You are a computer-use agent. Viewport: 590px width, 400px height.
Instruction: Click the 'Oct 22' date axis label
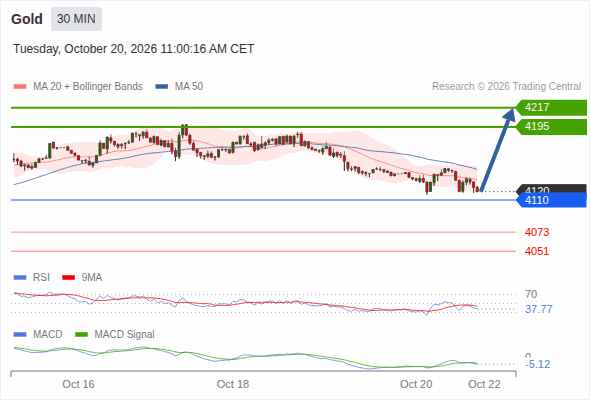pos(484,384)
